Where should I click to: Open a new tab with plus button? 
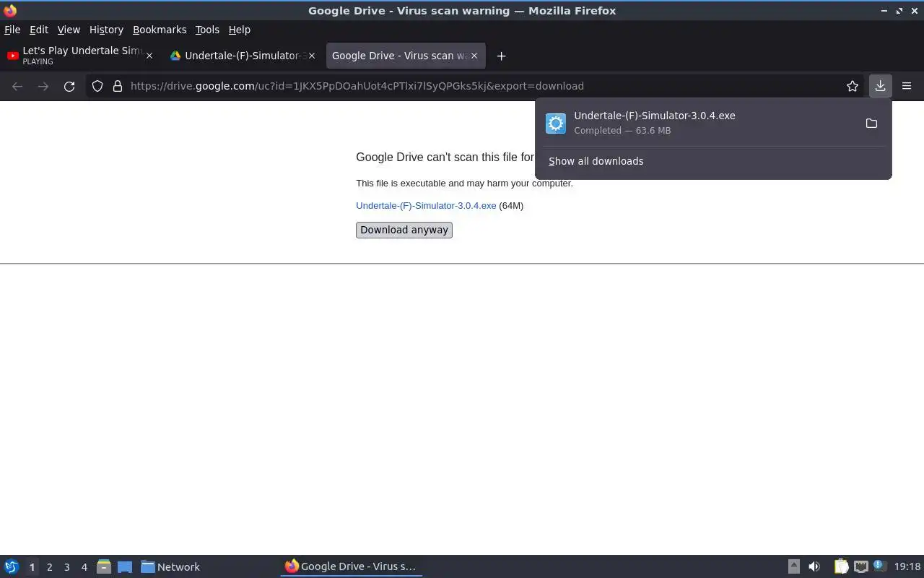501,56
